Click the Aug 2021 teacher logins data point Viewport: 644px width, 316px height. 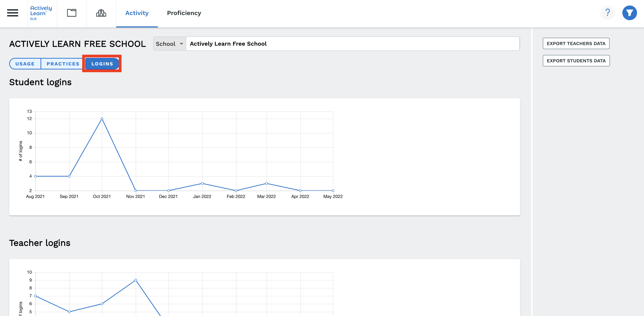pyautogui.click(x=36, y=296)
